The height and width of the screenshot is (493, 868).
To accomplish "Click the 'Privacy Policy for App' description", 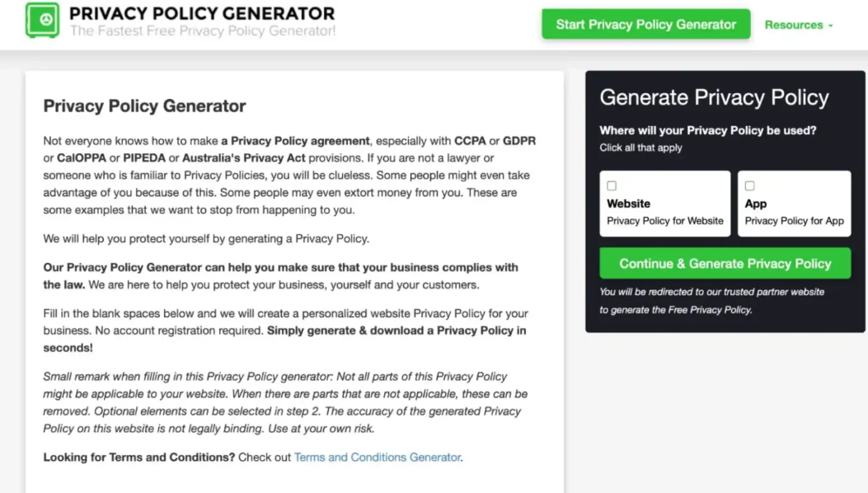I will (x=794, y=221).
